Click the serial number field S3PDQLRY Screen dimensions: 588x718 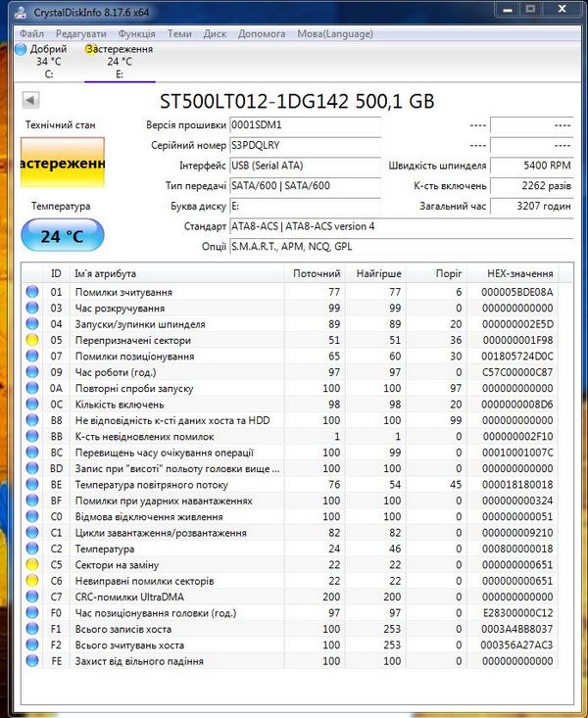pos(304,145)
